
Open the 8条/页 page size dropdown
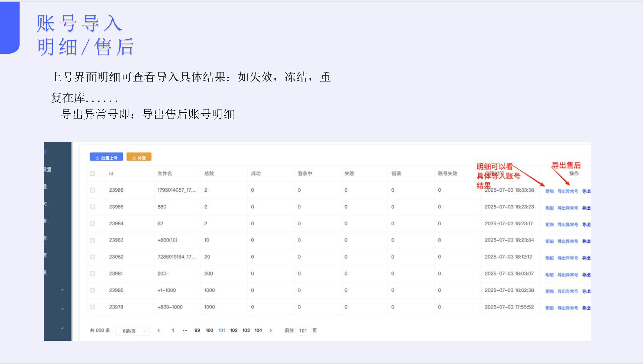point(132,331)
